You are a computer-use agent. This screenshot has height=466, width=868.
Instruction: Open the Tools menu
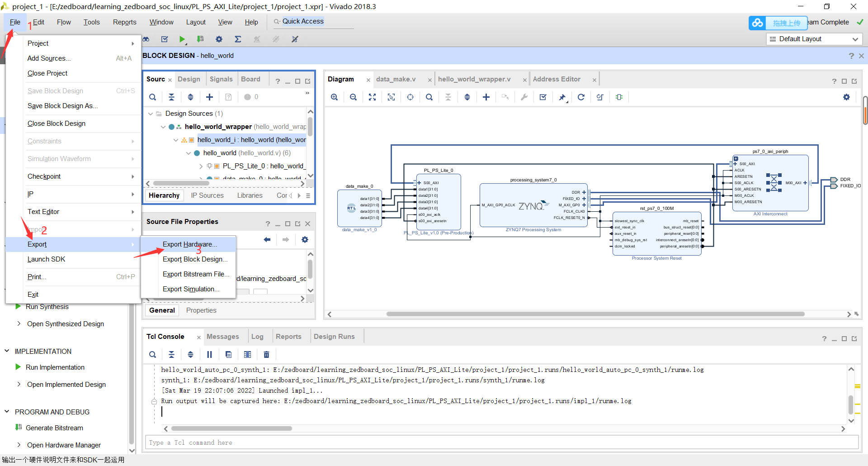(x=91, y=22)
